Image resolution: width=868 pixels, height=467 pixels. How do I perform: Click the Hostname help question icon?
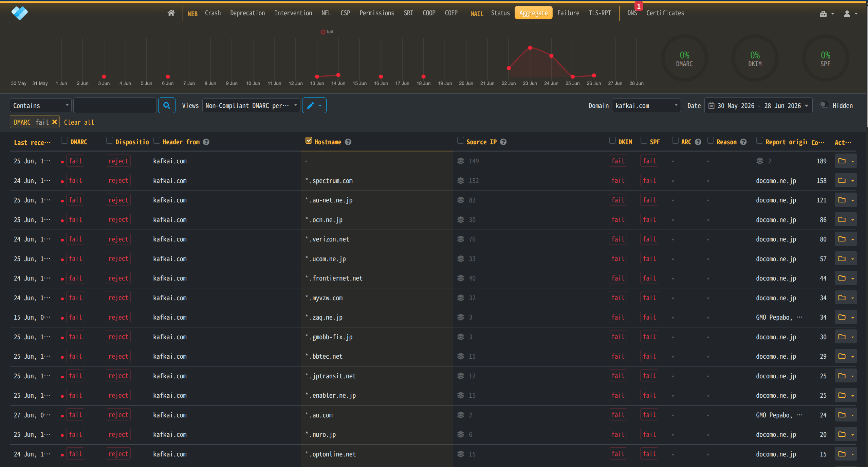tap(348, 142)
